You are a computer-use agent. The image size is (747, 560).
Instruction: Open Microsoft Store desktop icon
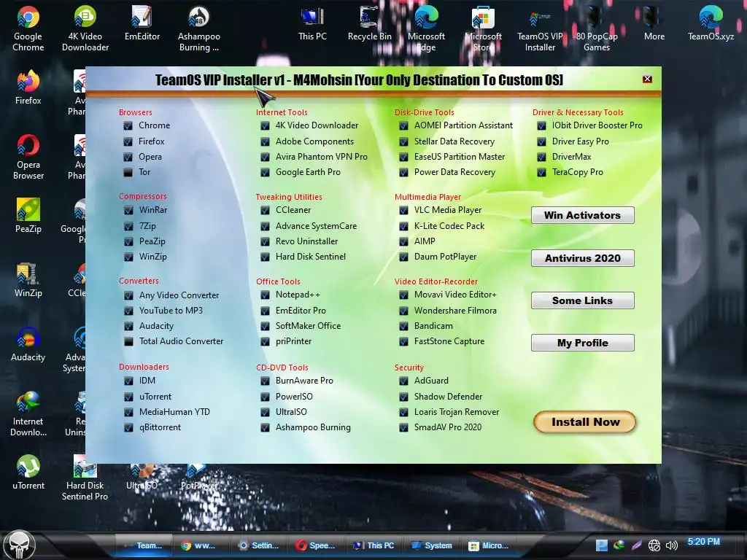[x=483, y=28]
